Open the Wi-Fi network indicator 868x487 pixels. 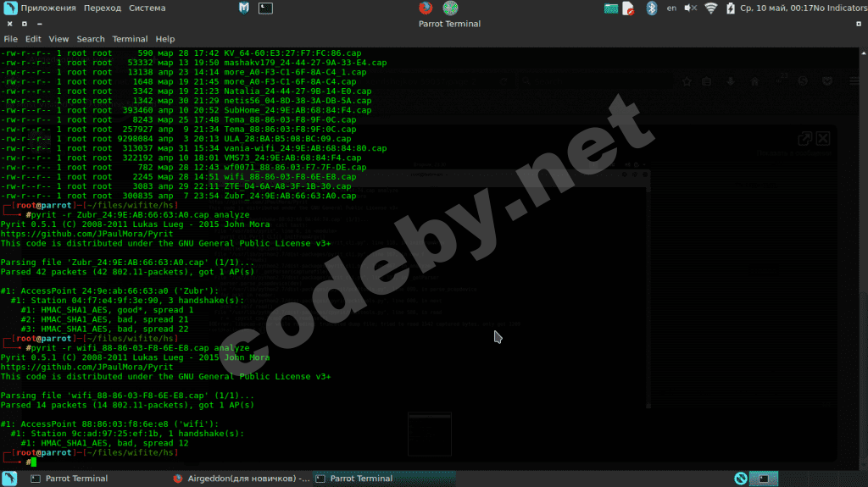711,8
